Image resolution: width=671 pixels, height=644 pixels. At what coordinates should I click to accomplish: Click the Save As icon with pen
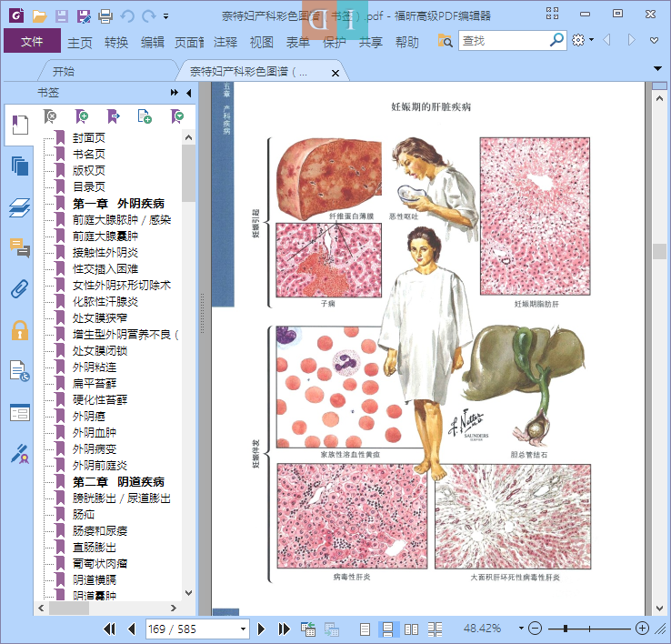click(84, 16)
